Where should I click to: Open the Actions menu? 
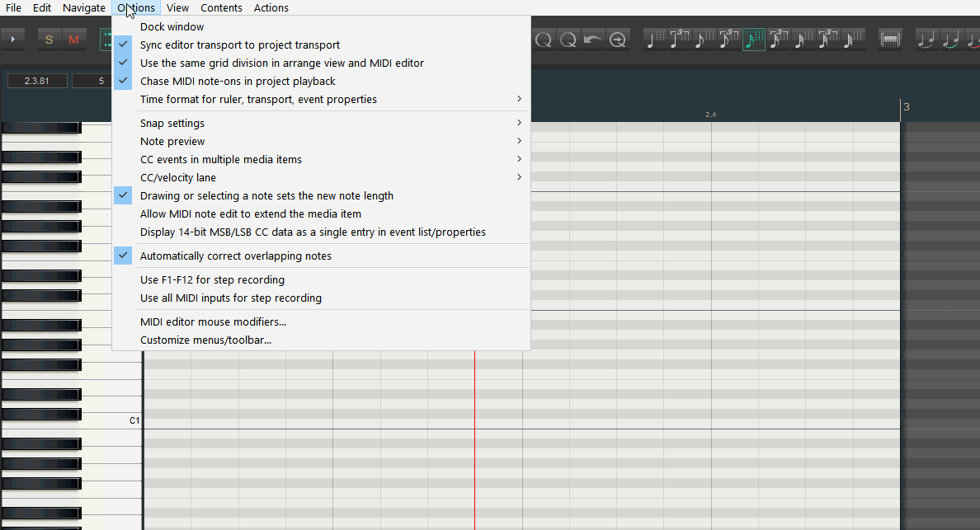coord(271,8)
